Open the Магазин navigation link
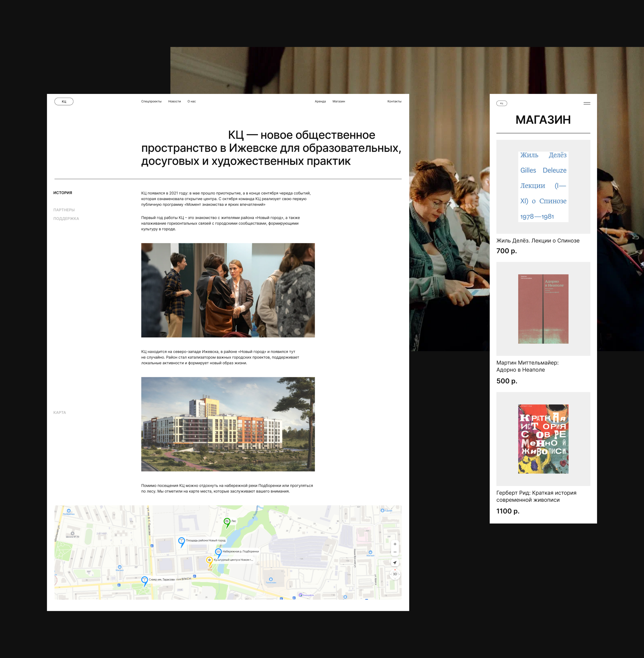This screenshot has height=658, width=644. pos(339,101)
